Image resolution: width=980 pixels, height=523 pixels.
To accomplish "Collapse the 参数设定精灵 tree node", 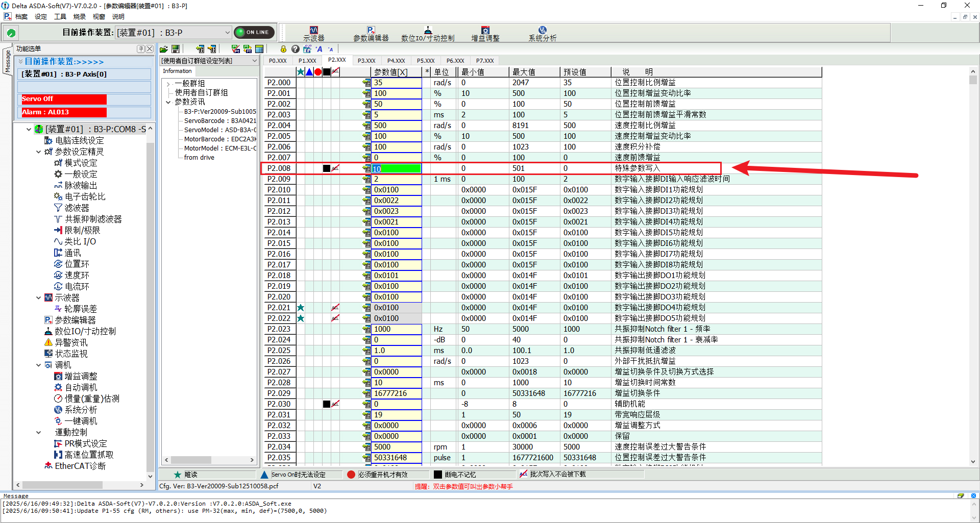I will point(39,152).
